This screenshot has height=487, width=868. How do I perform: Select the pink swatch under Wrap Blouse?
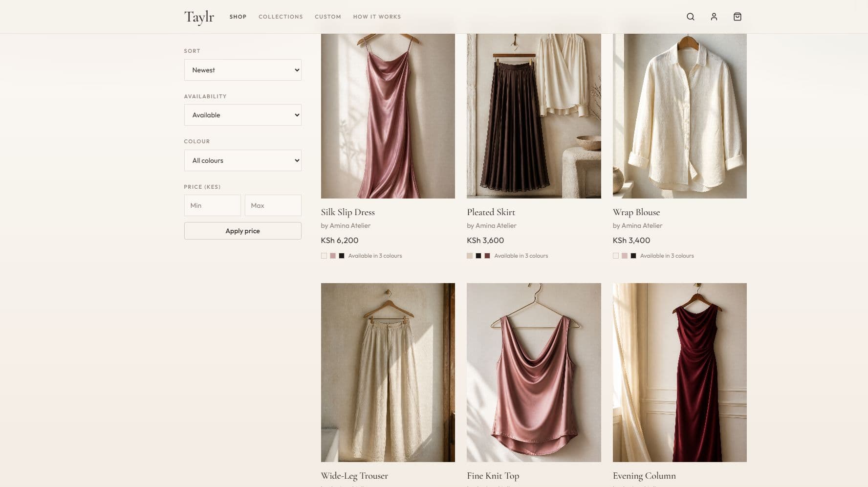click(x=625, y=256)
